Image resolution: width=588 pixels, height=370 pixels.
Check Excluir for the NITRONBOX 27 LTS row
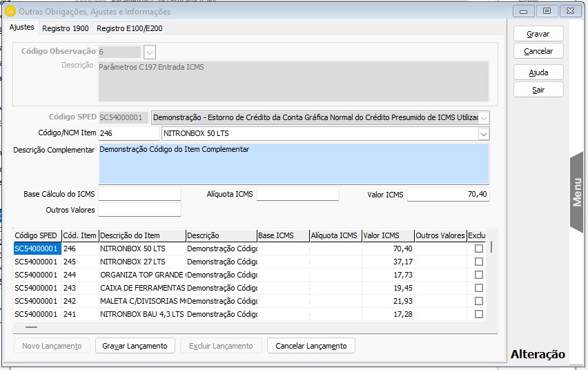coord(479,262)
